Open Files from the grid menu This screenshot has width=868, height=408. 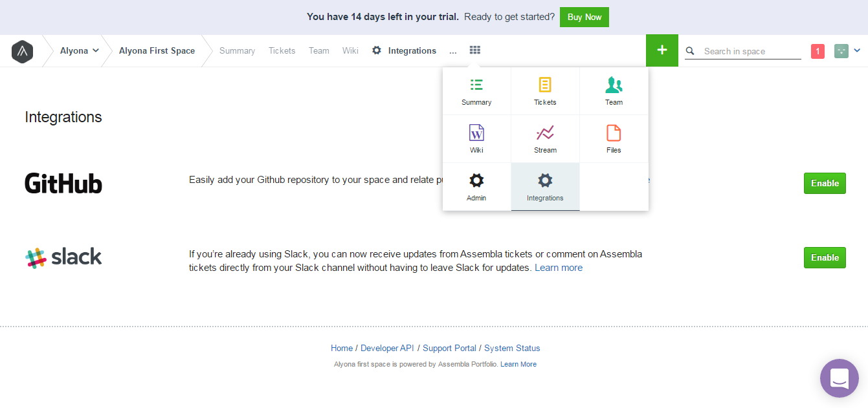(614, 139)
